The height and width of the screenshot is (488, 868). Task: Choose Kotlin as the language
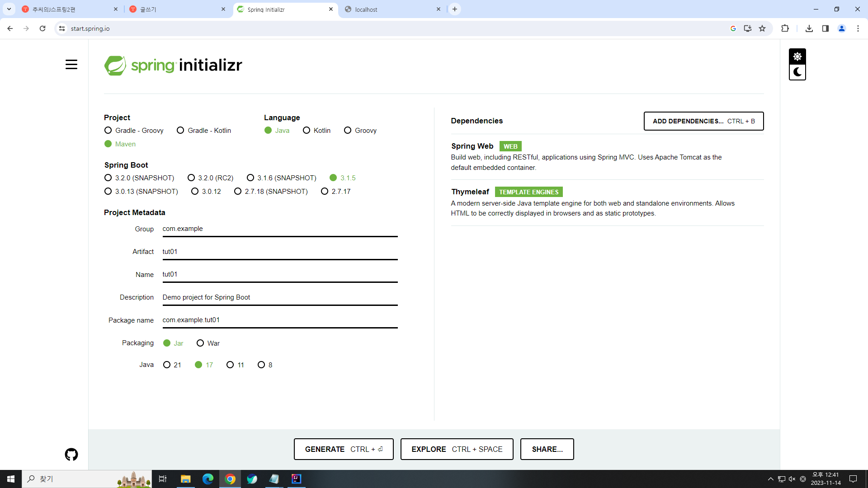(307, 131)
